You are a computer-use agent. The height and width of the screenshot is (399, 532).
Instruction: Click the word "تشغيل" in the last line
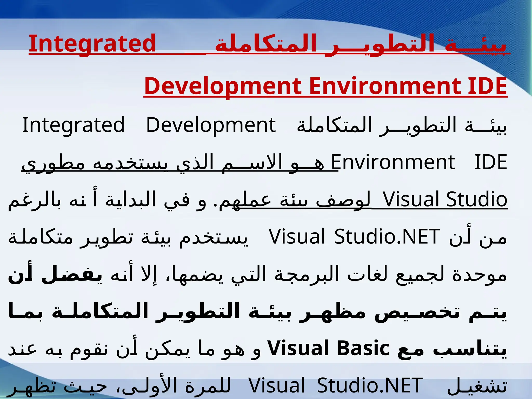pos(477,385)
